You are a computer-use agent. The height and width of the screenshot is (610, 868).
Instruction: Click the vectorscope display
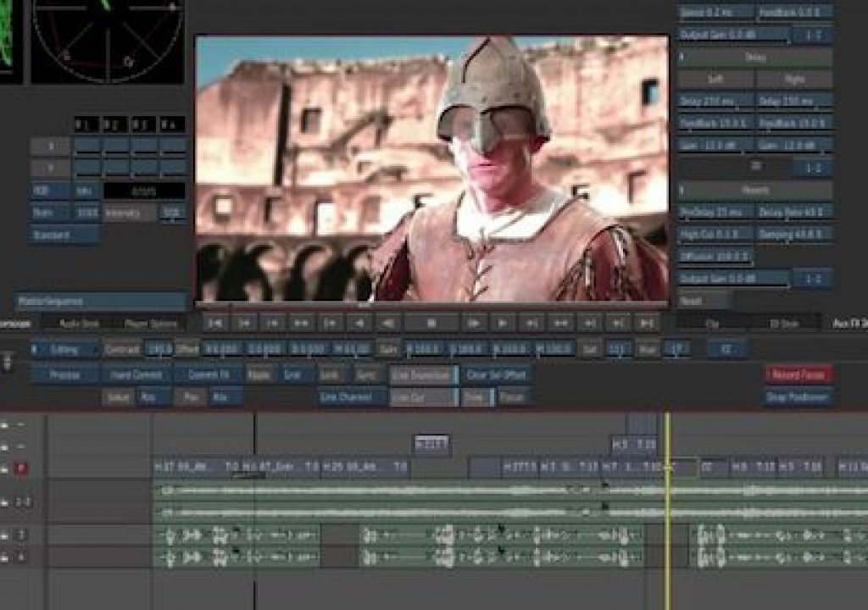(108, 42)
